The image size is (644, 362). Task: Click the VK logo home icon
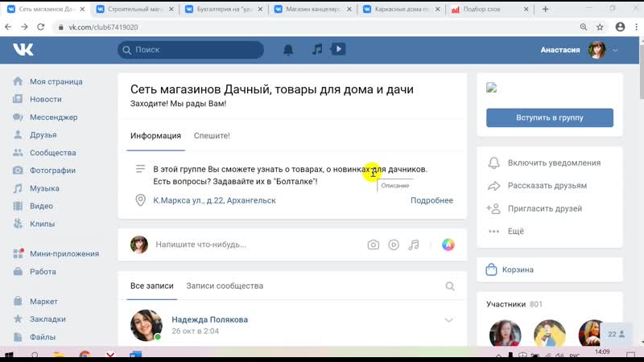point(23,50)
